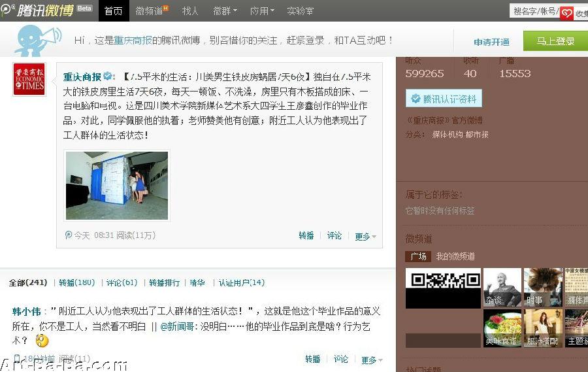Click the 申请开通 link
Screen dimensions: 588x372
[491, 42]
